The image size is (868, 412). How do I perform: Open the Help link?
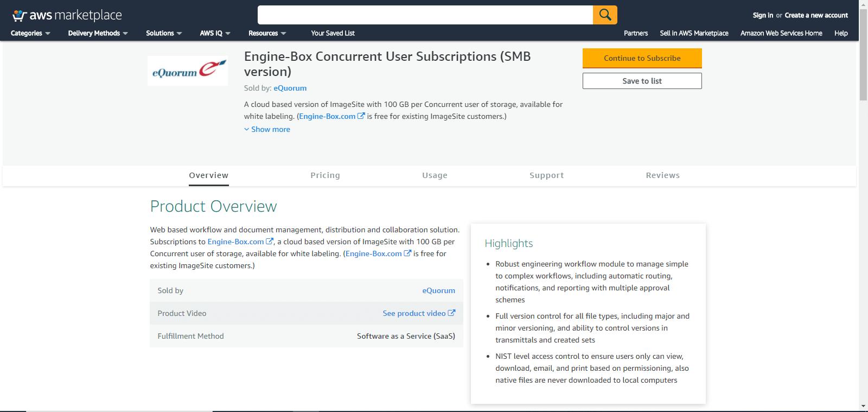[x=841, y=33]
